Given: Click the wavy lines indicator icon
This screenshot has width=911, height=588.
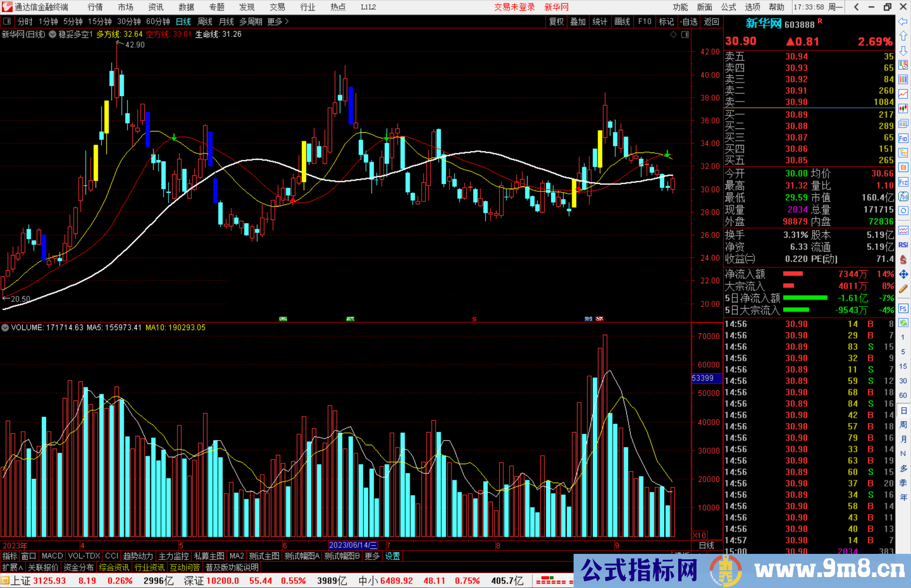Looking at the screenshot, I should pos(903,230).
